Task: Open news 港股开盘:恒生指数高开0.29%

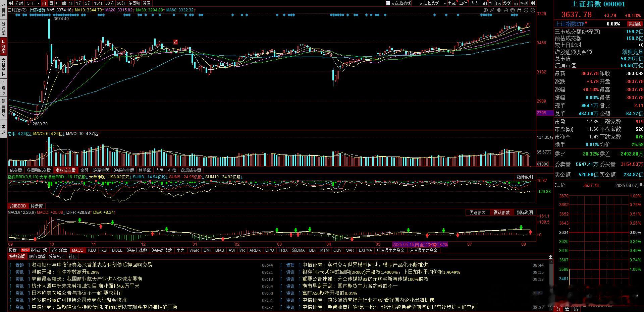Action: [65, 272]
